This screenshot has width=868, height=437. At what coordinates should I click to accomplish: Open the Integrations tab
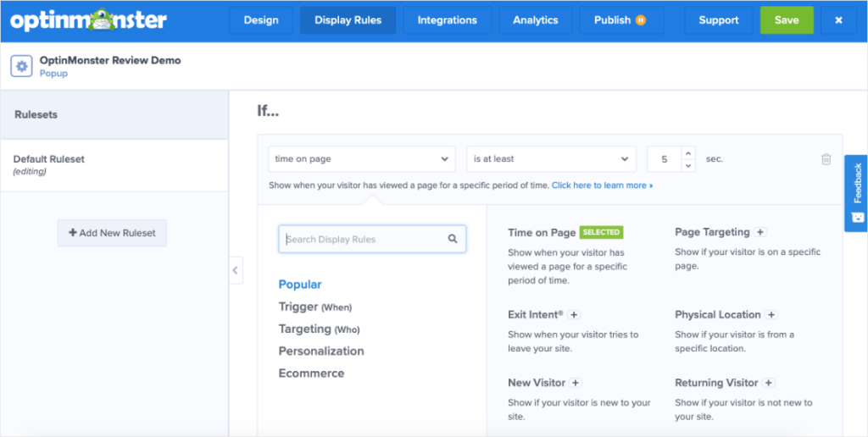click(448, 20)
